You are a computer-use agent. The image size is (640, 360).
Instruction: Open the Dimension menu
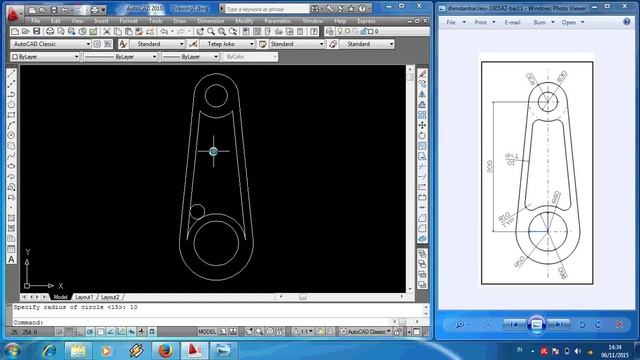coord(211,21)
